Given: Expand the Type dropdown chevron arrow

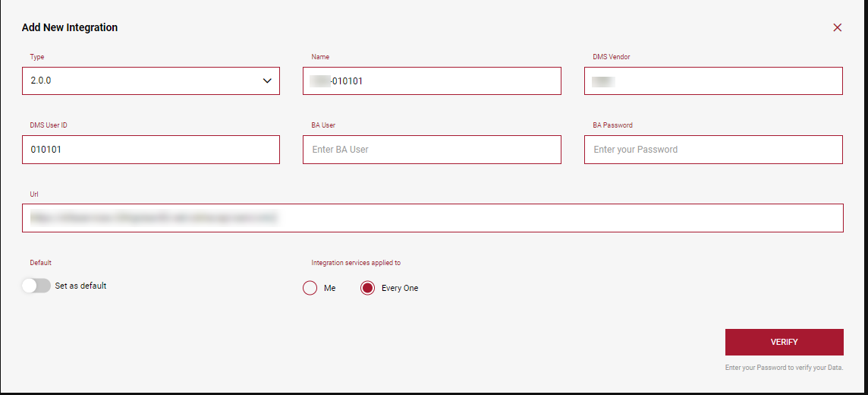Looking at the screenshot, I should pyautogui.click(x=267, y=81).
